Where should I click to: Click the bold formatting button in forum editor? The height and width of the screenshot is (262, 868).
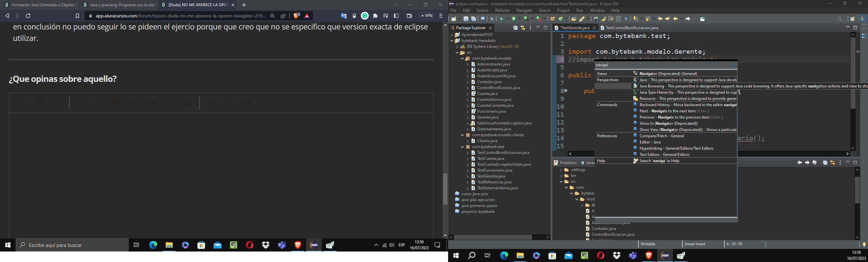pos(40,103)
